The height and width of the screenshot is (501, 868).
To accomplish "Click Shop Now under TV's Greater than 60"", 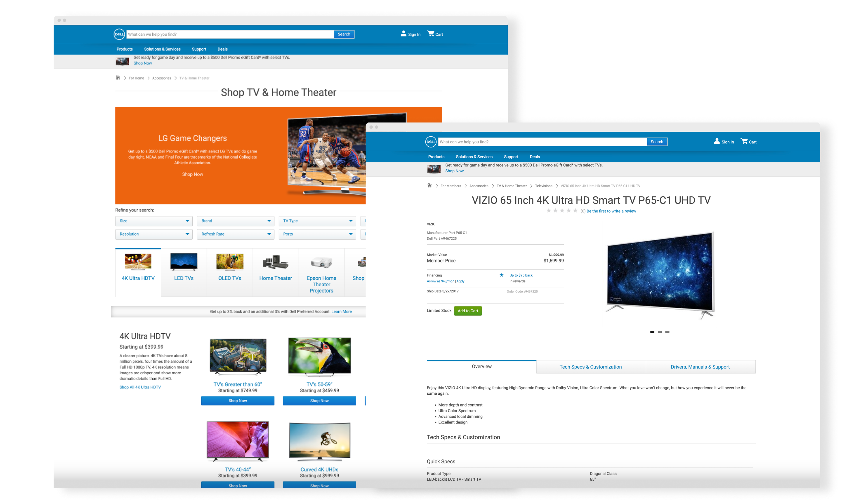I will point(238,400).
